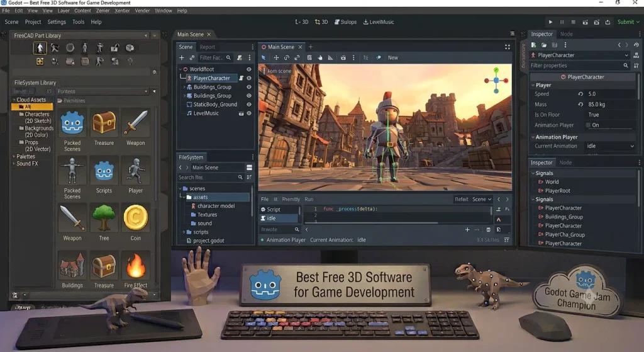Open the Packed Scenes Godot robot asset

pyautogui.click(x=72, y=123)
